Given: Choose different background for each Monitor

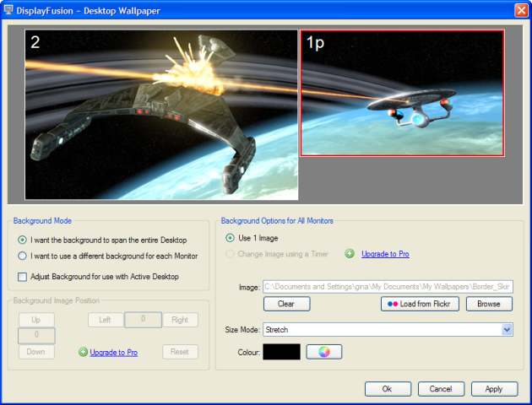Looking at the screenshot, I should [23, 256].
